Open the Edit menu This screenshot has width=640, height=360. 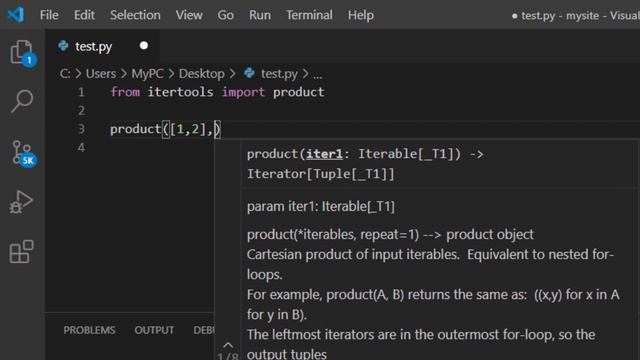[84, 15]
